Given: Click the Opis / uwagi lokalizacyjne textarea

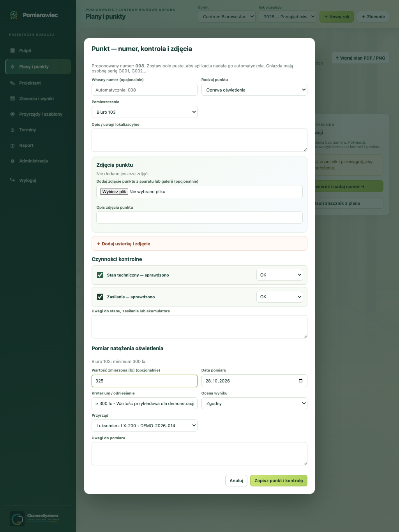Looking at the screenshot, I should click(199, 140).
